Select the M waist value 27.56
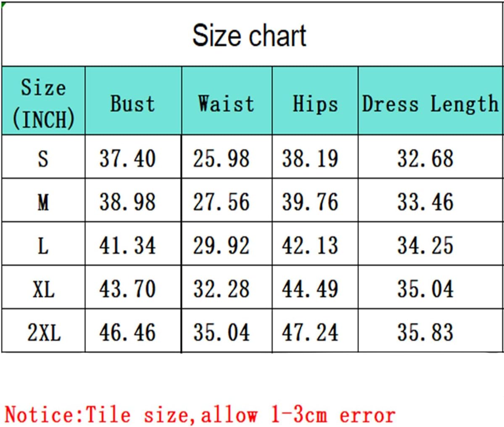The width and height of the screenshot is (504, 427). [x=221, y=202]
